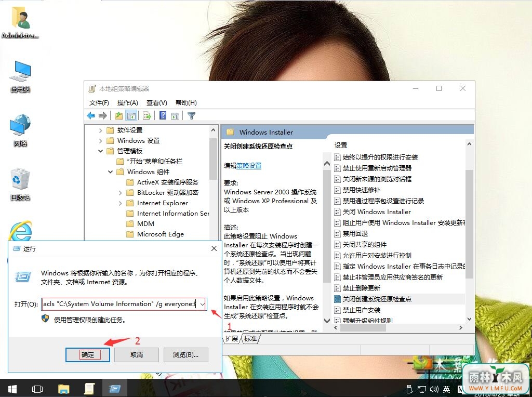Click the volume speaker tray icon
Screen dimensions: 532x397
[434, 389]
